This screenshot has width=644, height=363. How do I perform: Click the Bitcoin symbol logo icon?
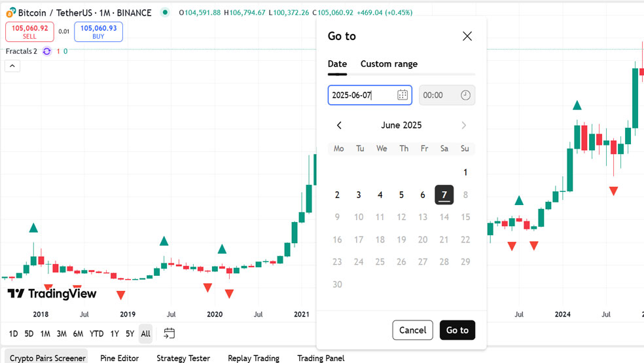click(x=10, y=12)
